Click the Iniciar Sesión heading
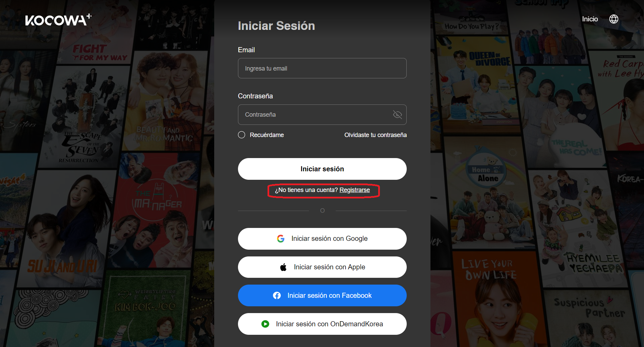Viewport: 644px width, 347px height. click(x=276, y=26)
